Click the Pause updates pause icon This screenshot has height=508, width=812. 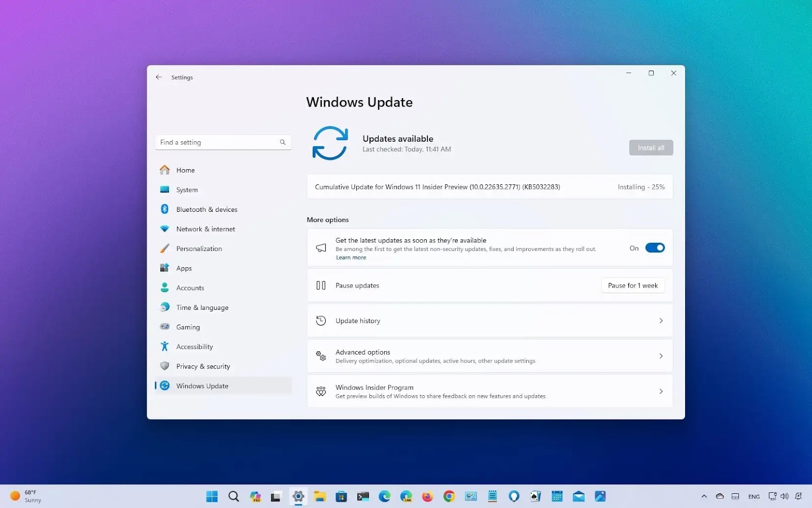click(321, 285)
